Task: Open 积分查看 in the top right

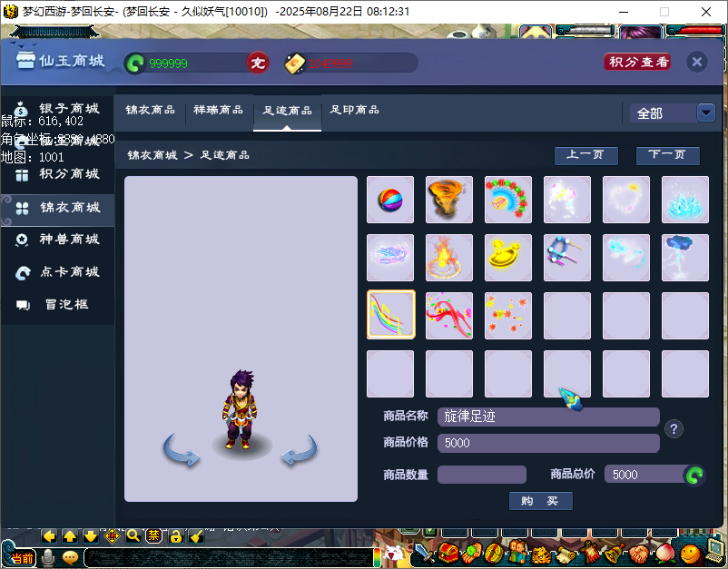Action: [x=637, y=62]
